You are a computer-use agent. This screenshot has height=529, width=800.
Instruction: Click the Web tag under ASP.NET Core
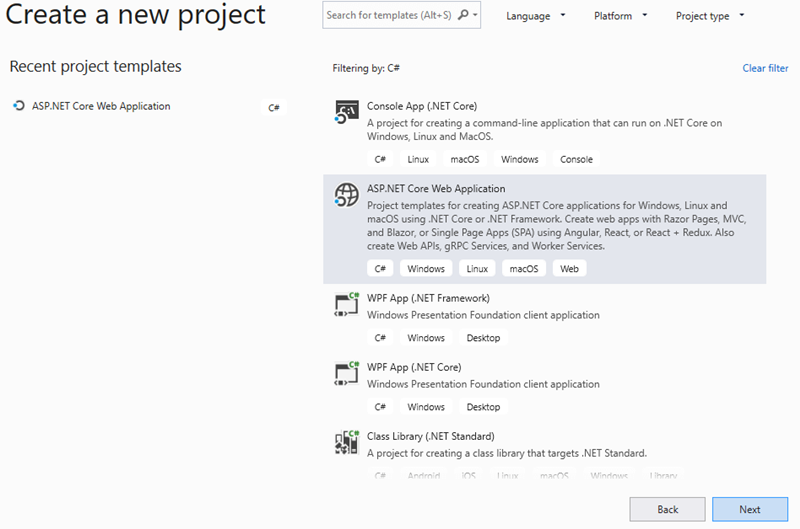[x=569, y=269]
